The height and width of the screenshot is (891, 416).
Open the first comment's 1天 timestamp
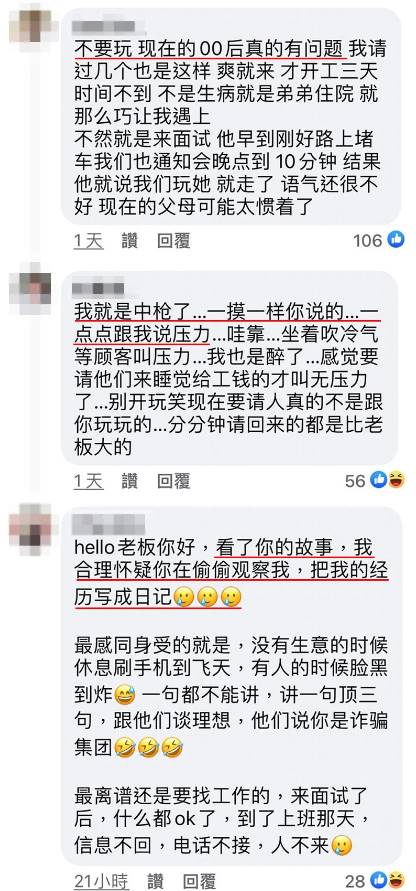pos(89,241)
